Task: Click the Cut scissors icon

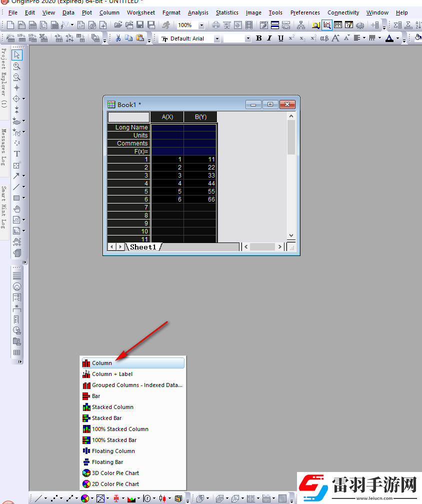Action: click(118, 38)
